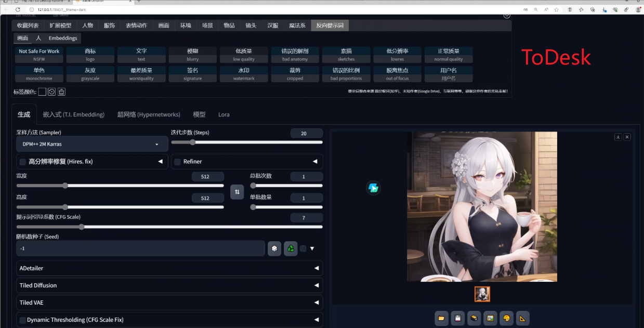Expand the Dynamic Thresholding section arrow
The width and height of the screenshot is (644, 328).
[x=317, y=320]
